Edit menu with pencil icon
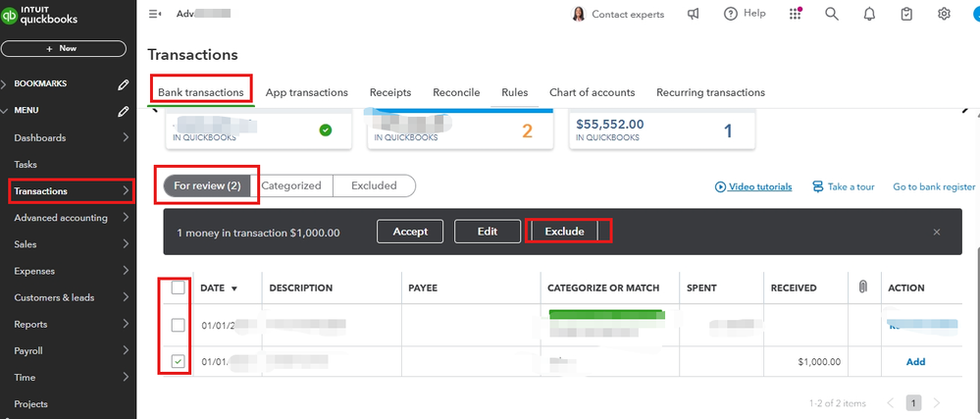 124,111
